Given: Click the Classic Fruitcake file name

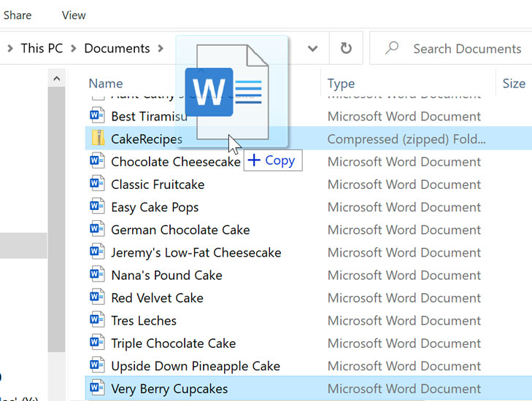Looking at the screenshot, I should click(x=158, y=184).
